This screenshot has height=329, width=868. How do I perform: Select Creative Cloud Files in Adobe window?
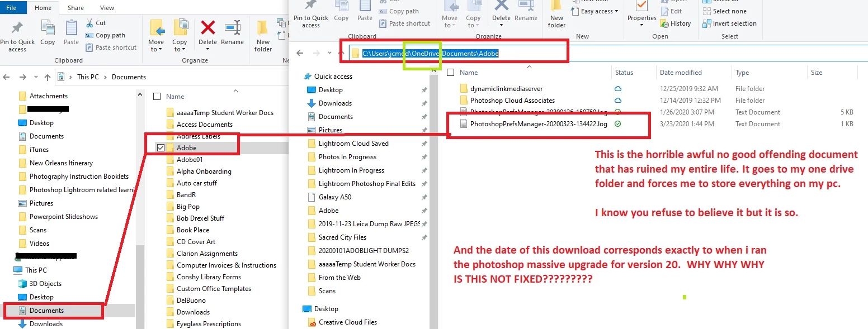pos(348,322)
